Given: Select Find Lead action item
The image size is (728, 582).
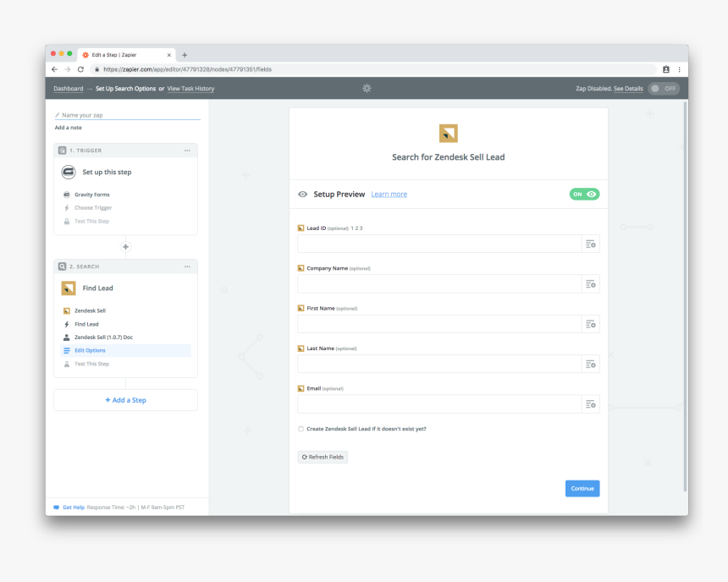Looking at the screenshot, I should (86, 324).
